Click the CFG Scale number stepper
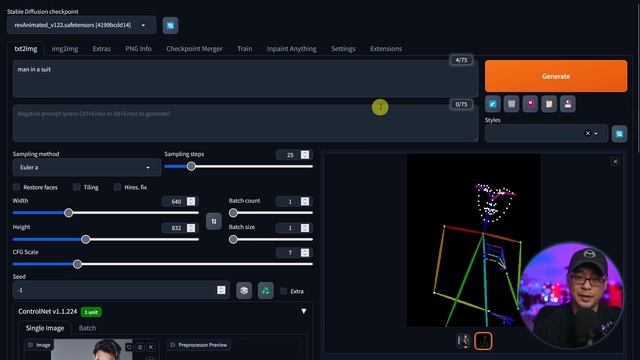Screen dimensions: 640x360 click(305, 253)
